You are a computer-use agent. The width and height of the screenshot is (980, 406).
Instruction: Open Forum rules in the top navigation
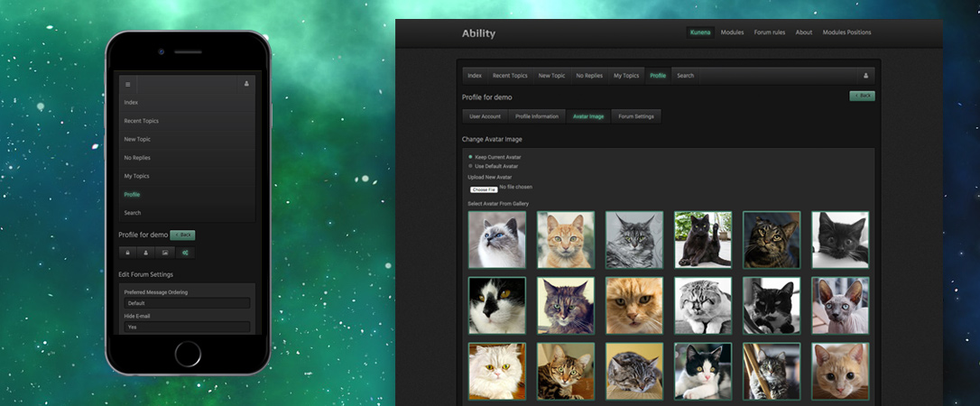pos(770,32)
